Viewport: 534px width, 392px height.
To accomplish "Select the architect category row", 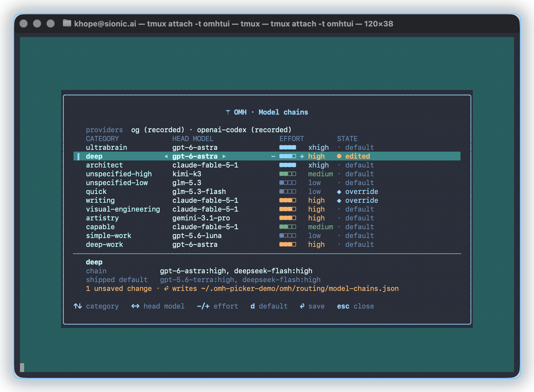I will [267, 165].
